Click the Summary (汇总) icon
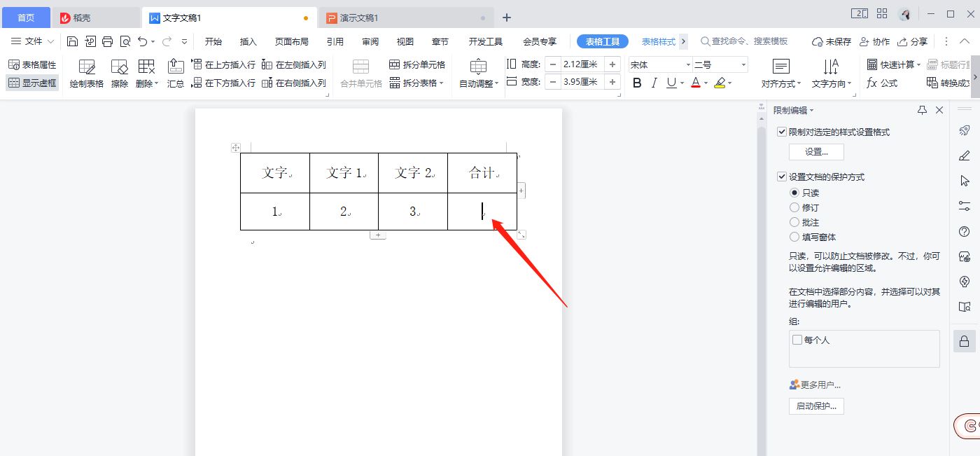980x456 pixels. coord(176,74)
